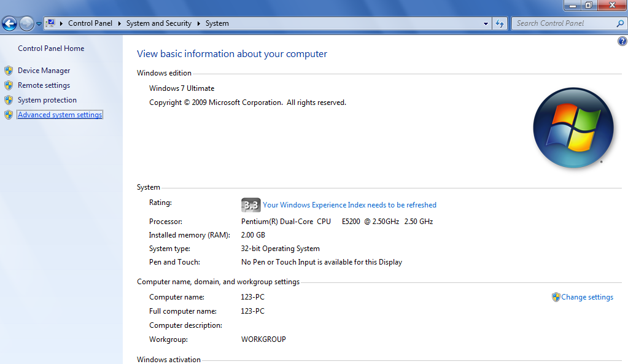Viewport: 628px width, 364px height.
Task: Click Change settings for computer name
Action: (587, 297)
